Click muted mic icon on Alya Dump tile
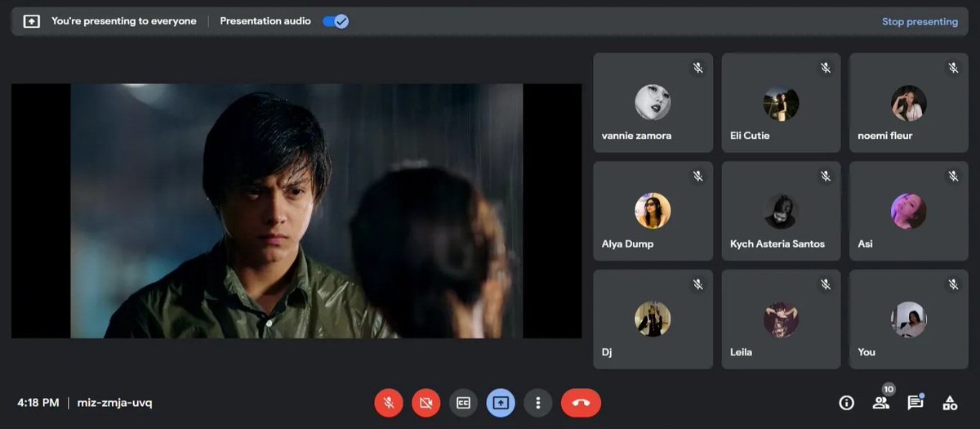980x429 pixels. point(698,177)
